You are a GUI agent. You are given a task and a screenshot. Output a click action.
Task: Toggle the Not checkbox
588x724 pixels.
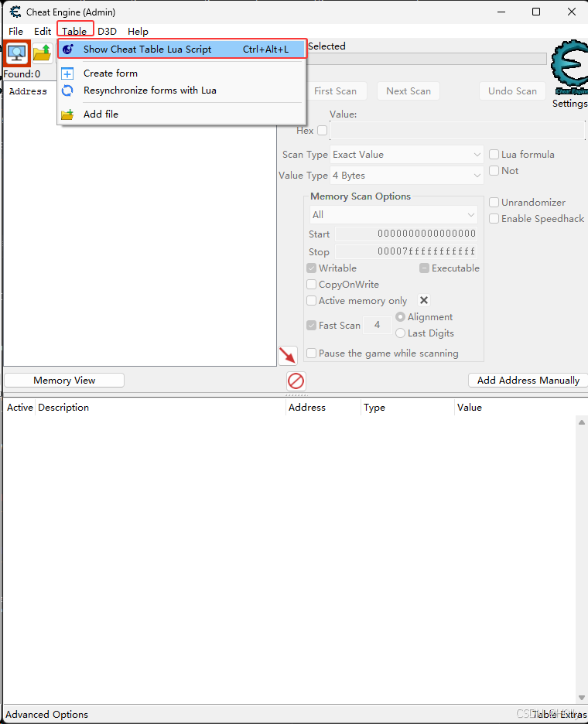click(494, 170)
